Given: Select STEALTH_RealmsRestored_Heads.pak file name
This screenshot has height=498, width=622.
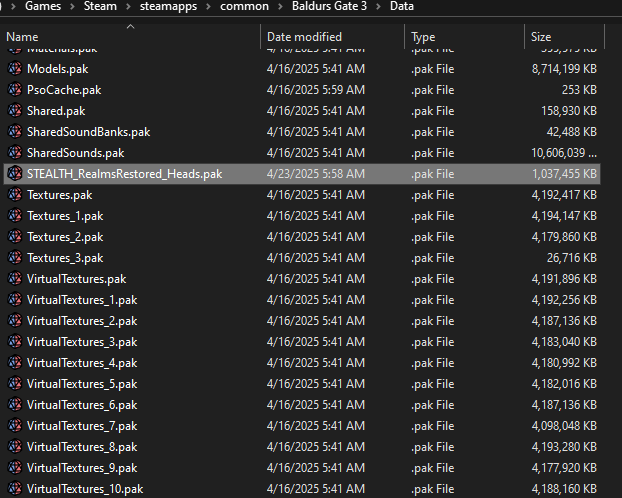Looking at the screenshot, I should point(125,174).
